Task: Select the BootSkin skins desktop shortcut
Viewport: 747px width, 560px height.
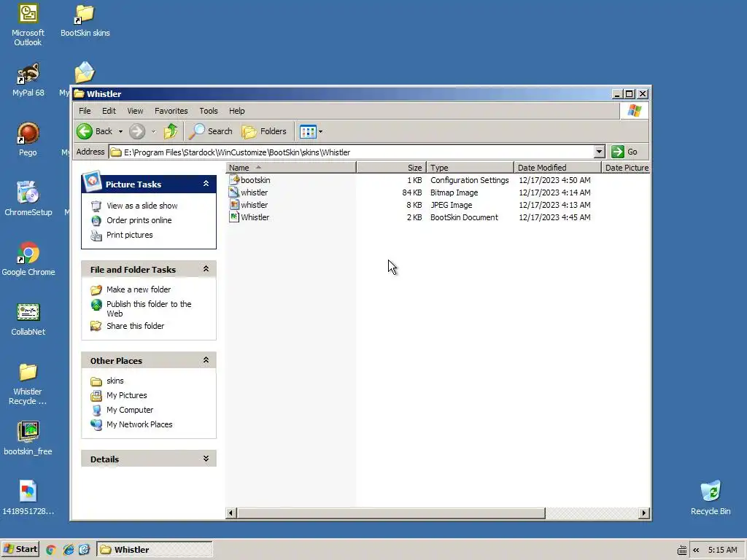Action: 85,21
